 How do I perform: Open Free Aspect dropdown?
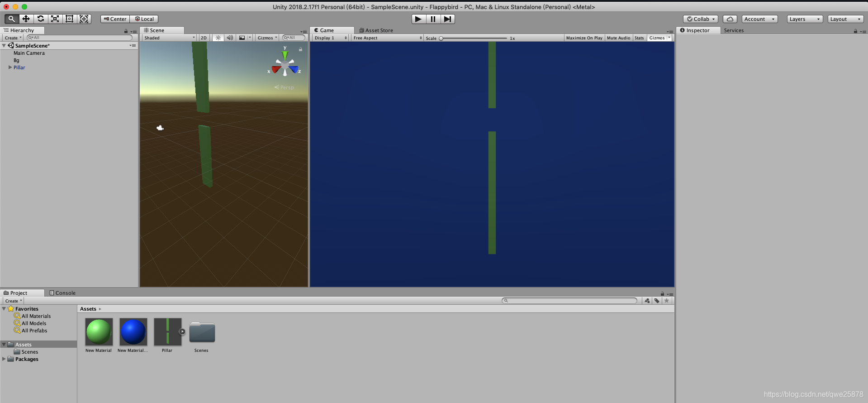coord(388,38)
